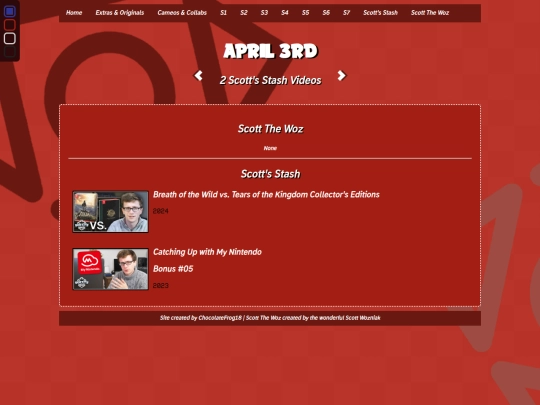Select the blue theme swatch

click(10, 11)
